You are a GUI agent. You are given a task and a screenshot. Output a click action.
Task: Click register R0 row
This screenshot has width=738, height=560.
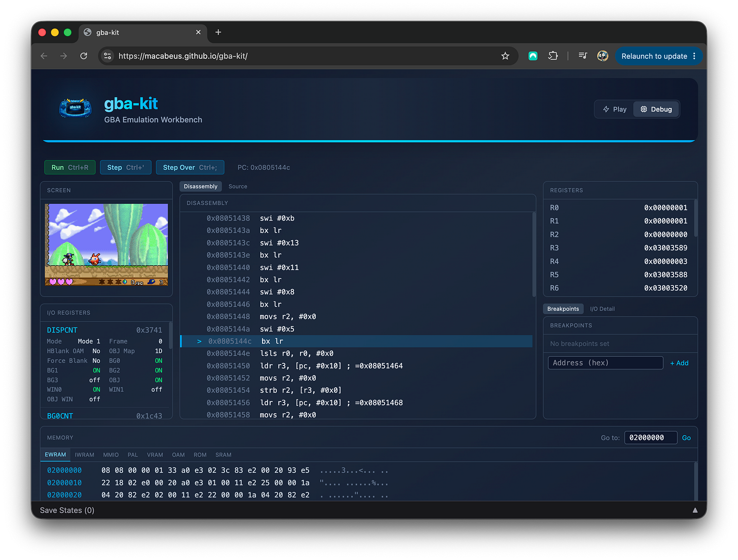619,208
